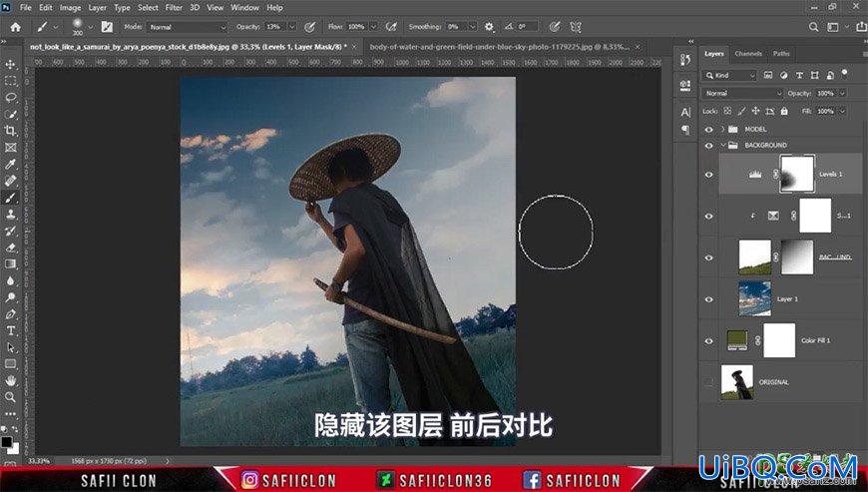Viewport: 868px width, 492px height.
Task: Select the Hand tool
Action: tap(11, 380)
